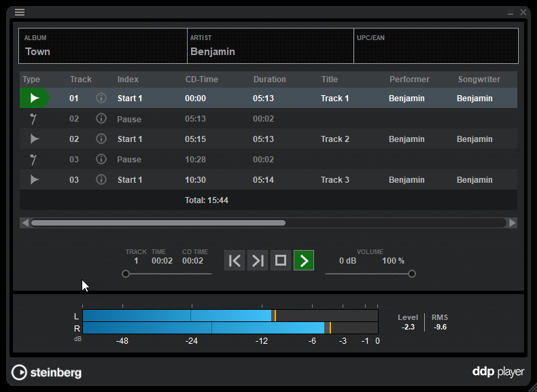Screen dimensions: 537x392
Task: Click the R channel level meter
Action: (x=230, y=328)
